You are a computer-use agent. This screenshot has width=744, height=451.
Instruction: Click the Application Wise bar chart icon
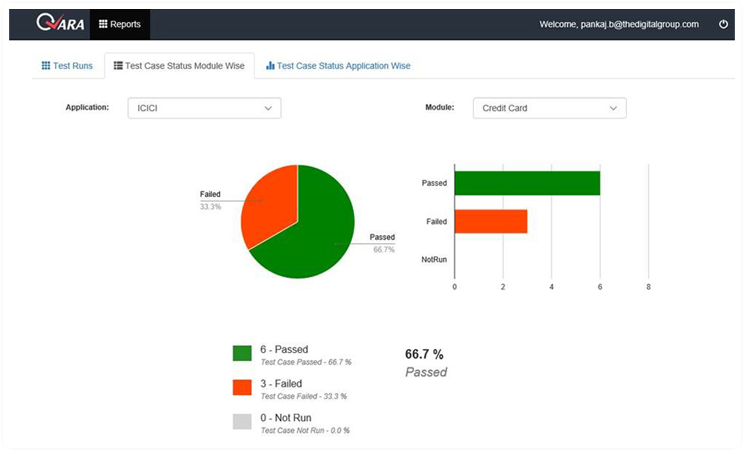click(270, 66)
